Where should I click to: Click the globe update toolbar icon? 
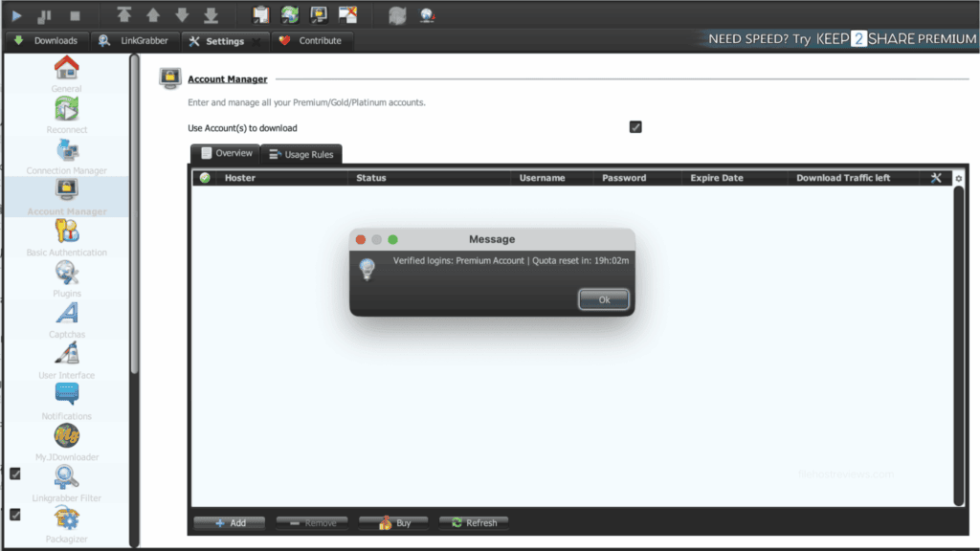pos(426,15)
